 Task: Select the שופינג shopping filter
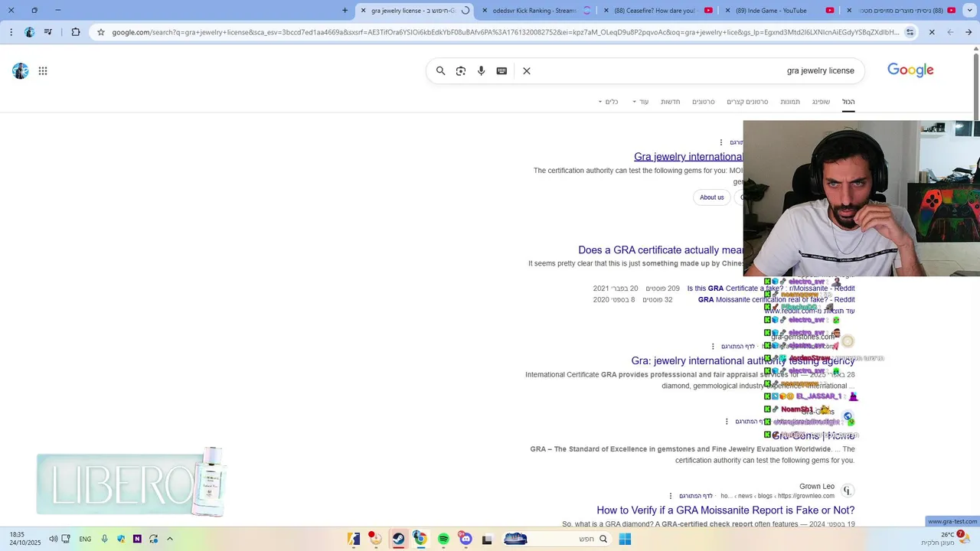pyautogui.click(x=821, y=102)
